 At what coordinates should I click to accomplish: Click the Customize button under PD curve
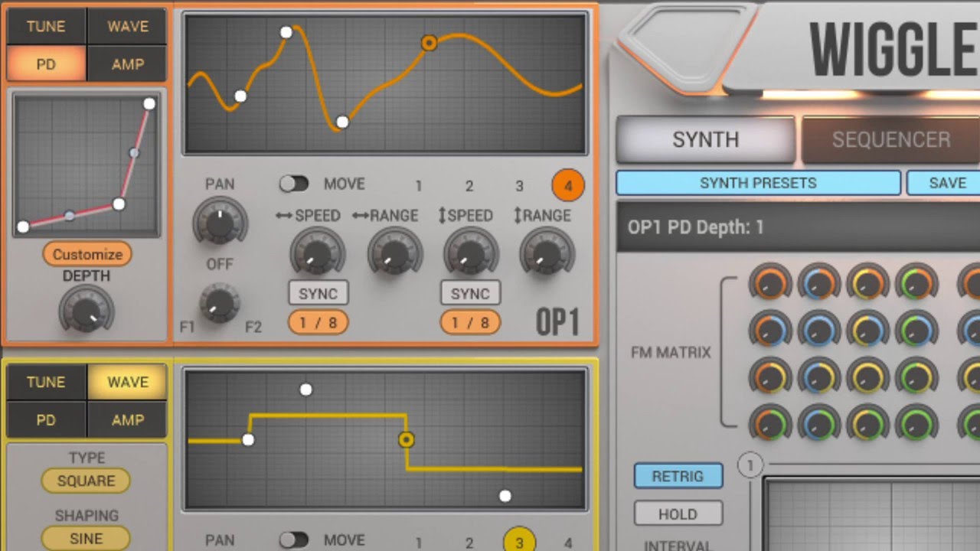87,254
